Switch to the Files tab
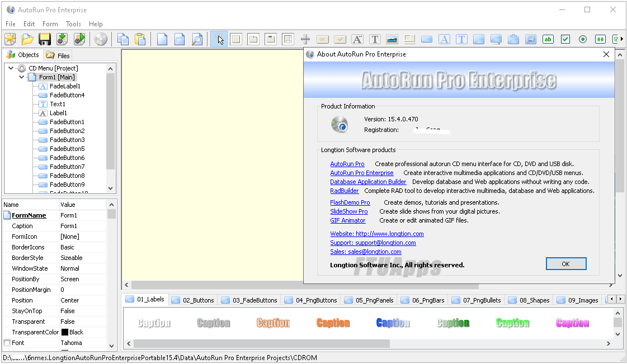Image resolution: width=627 pixels, height=364 pixels. click(58, 55)
